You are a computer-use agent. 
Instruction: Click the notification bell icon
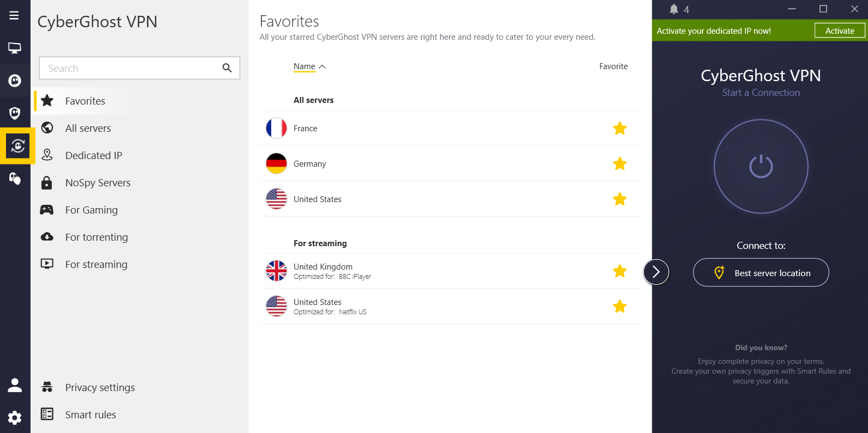coord(674,9)
